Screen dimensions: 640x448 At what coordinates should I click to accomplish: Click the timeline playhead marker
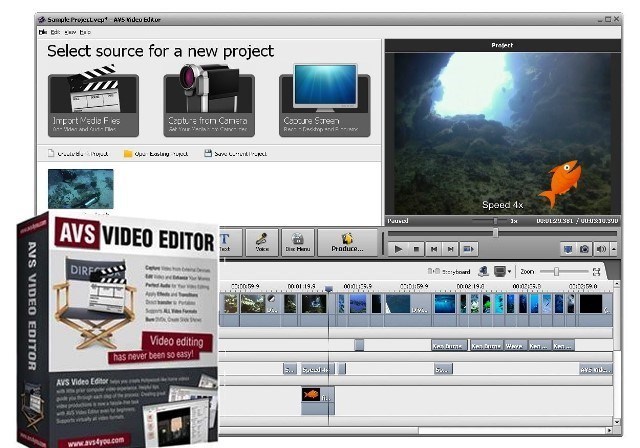329,289
